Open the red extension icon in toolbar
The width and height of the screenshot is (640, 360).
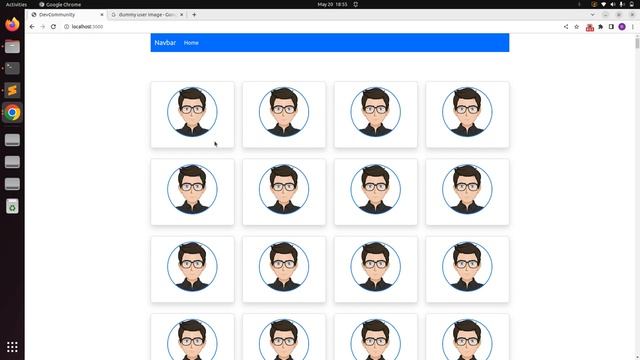click(590, 27)
